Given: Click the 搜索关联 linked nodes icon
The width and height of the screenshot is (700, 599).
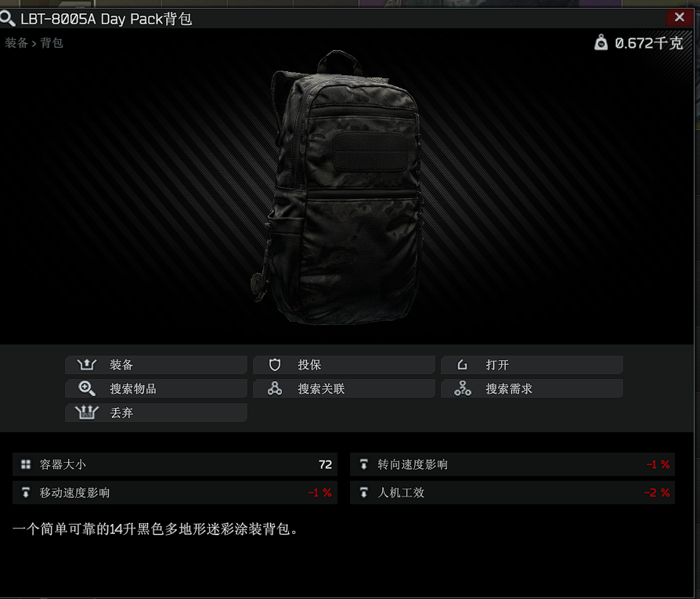Looking at the screenshot, I should click(x=275, y=388).
